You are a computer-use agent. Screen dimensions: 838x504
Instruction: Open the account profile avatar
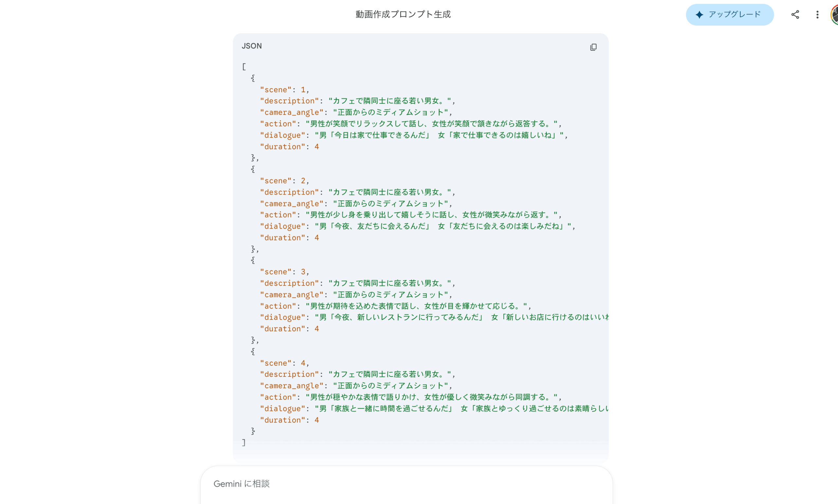pyautogui.click(x=835, y=15)
